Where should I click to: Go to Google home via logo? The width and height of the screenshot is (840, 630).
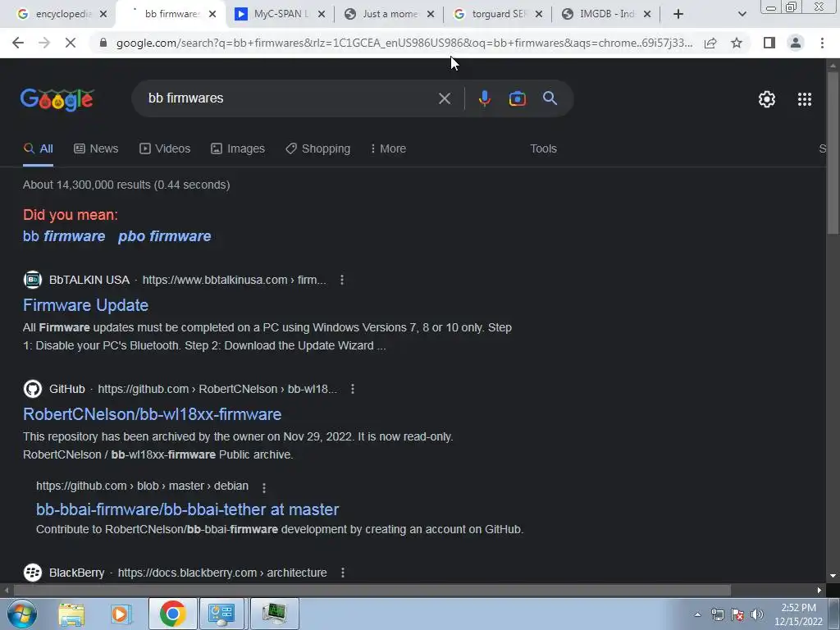tap(57, 99)
